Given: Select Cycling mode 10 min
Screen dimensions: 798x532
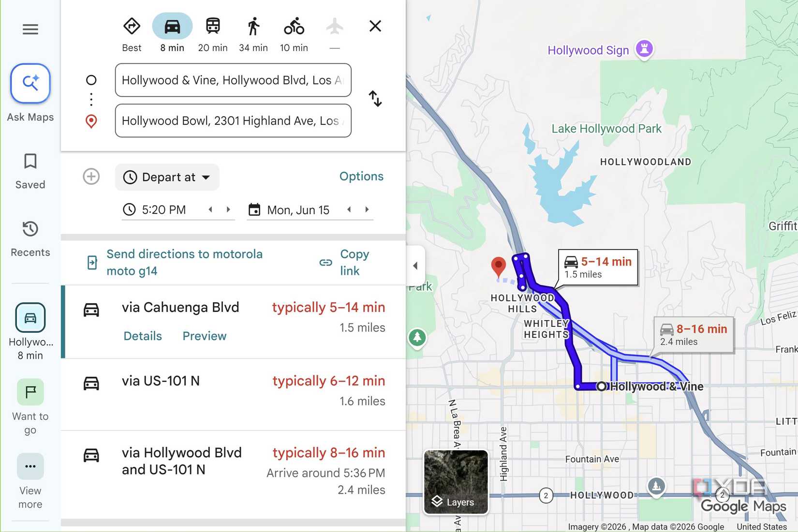Looking at the screenshot, I should (x=294, y=34).
